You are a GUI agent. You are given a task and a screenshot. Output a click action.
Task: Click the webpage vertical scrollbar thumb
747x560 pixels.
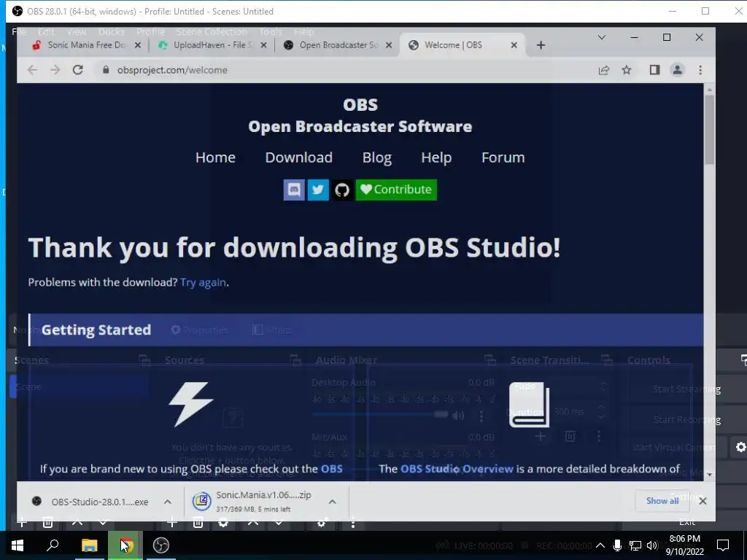click(x=709, y=130)
